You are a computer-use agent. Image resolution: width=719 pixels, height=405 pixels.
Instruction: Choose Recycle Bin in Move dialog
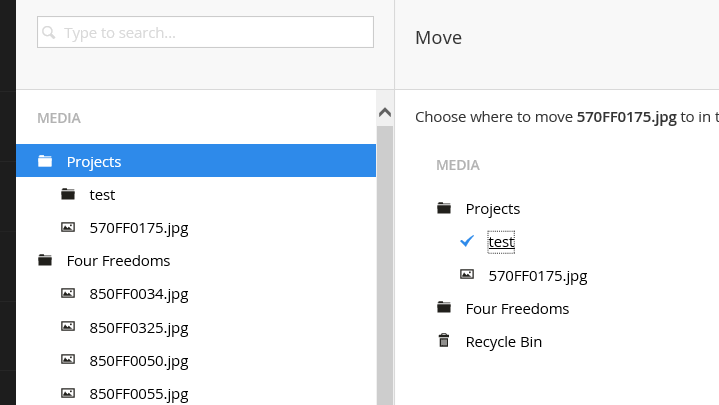[x=503, y=342]
